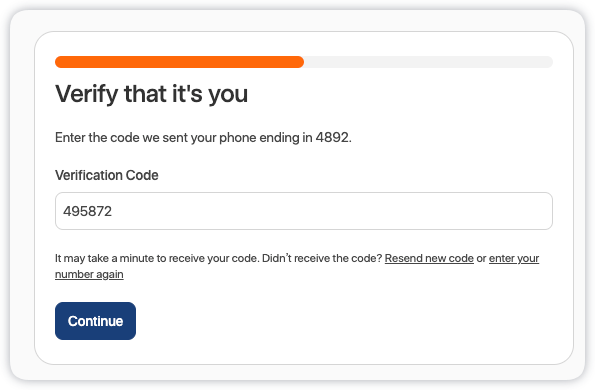
Task: Click the rounded end of the orange progress fill
Action: pos(300,62)
